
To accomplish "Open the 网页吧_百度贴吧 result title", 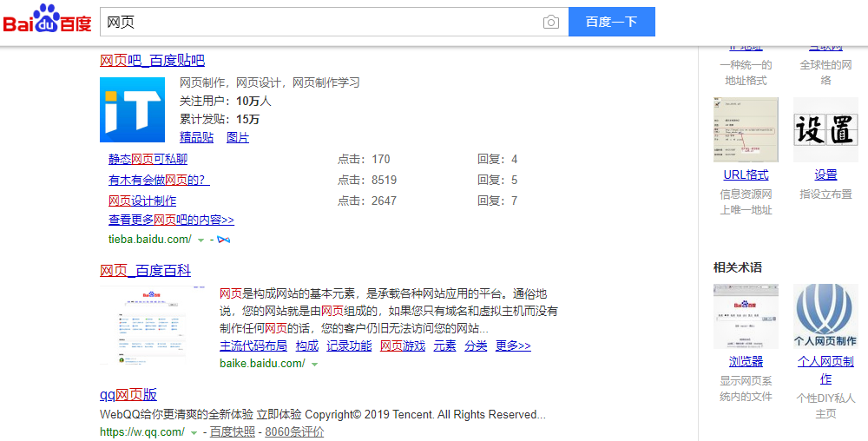I will point(152,60).
